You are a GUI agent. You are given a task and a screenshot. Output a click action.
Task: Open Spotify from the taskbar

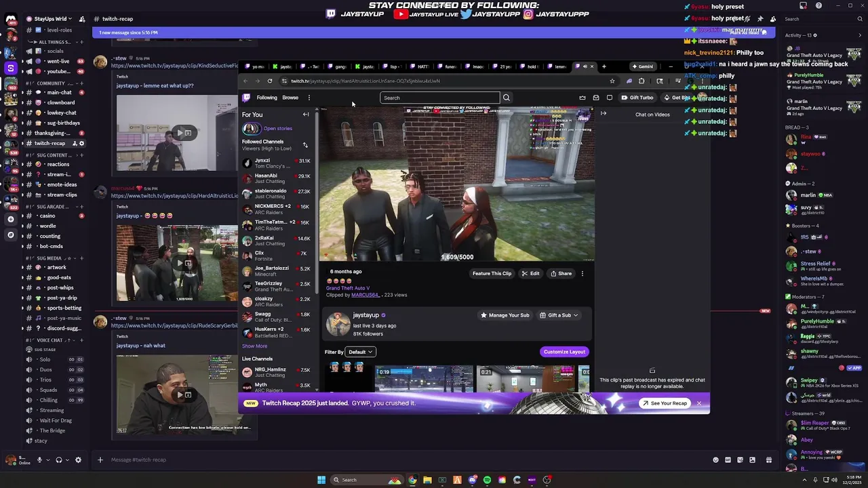pos(487,480)
